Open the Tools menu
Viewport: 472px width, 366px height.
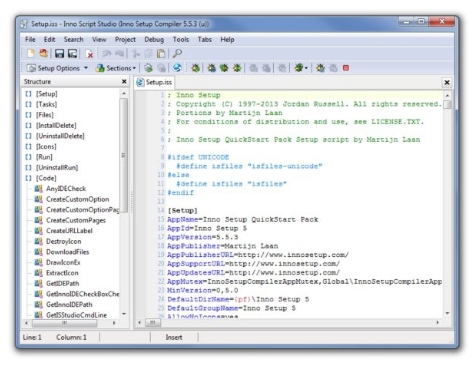[x=181, y=39]
